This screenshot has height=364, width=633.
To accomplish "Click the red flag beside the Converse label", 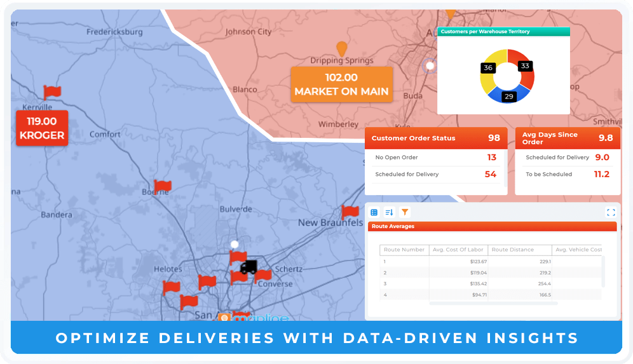I will [x=263, y=276].
